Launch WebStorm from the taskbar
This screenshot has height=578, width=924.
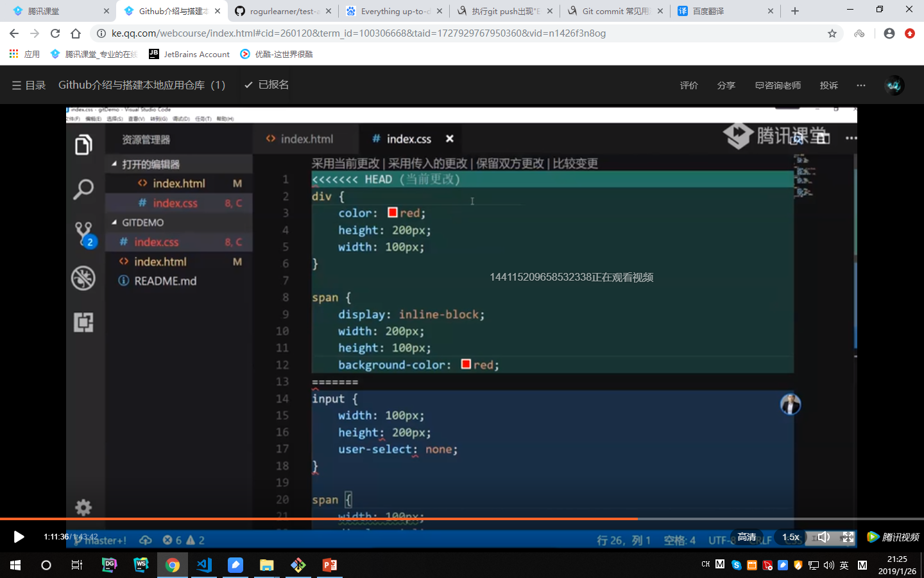click(141, 565)
